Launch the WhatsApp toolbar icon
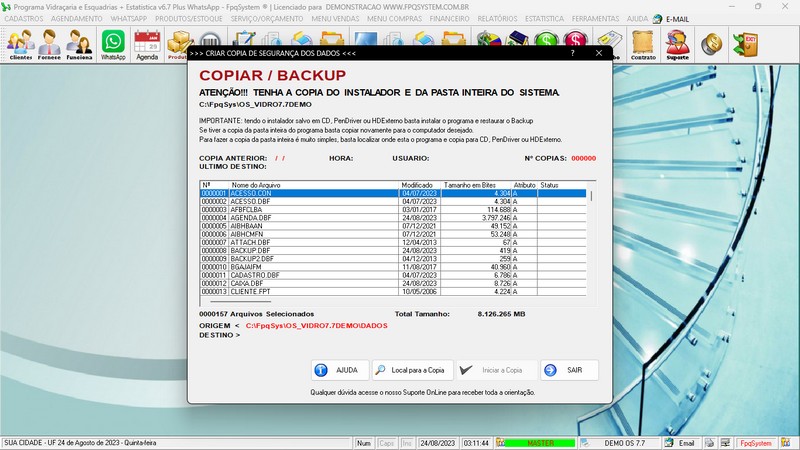800x450 pixels. [113, 44]
